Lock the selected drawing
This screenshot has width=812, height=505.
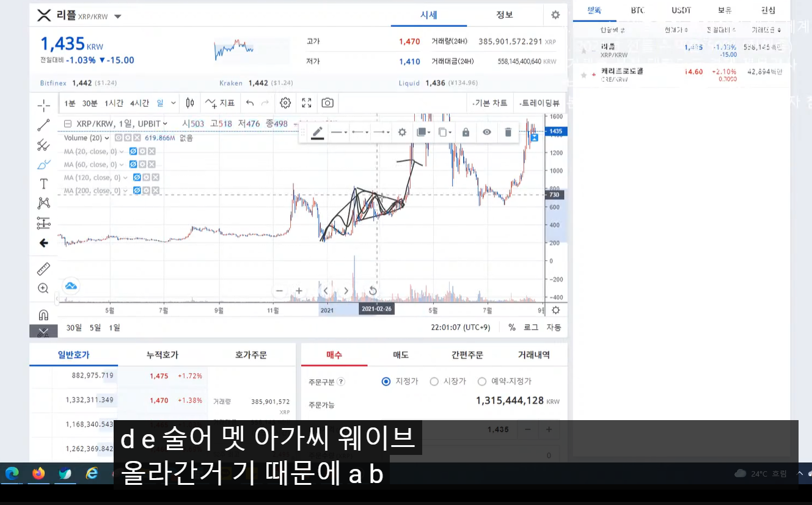(x=466, y=132)
